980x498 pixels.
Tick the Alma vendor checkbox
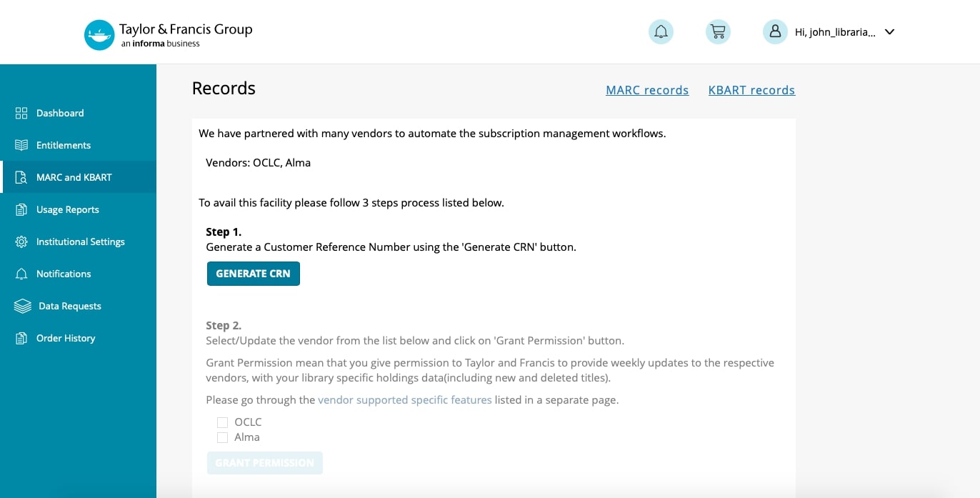pyautogui.click(x=222, y=437)
